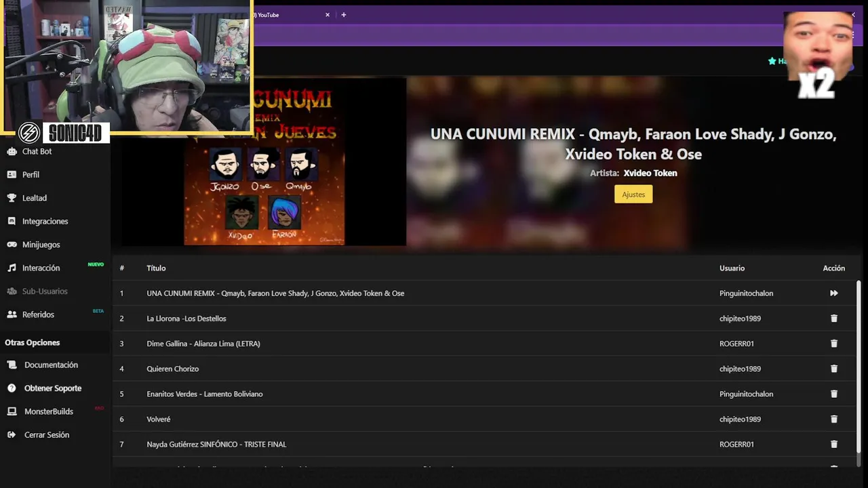868x488 pixels.
Task: Click the song list vertical scrollbar
Action: click(859, 366)
